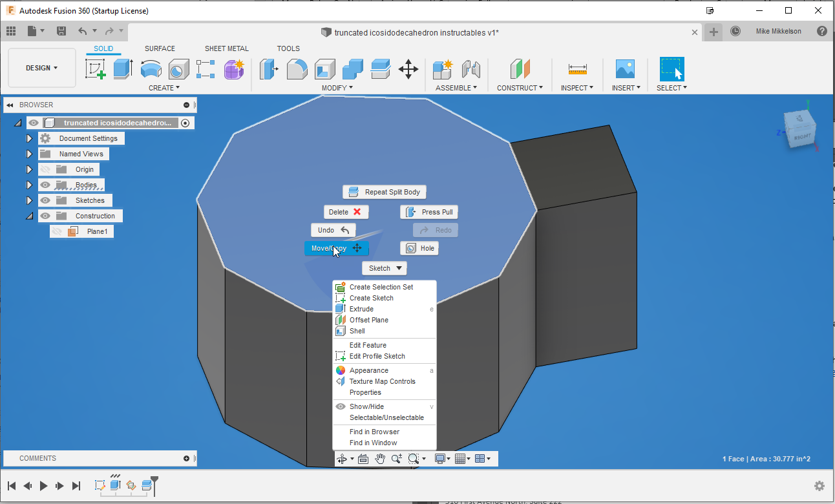Screen dimensions: 835x504
Task: Open the CREATE dropdown
Action: (x=164, y=87)
